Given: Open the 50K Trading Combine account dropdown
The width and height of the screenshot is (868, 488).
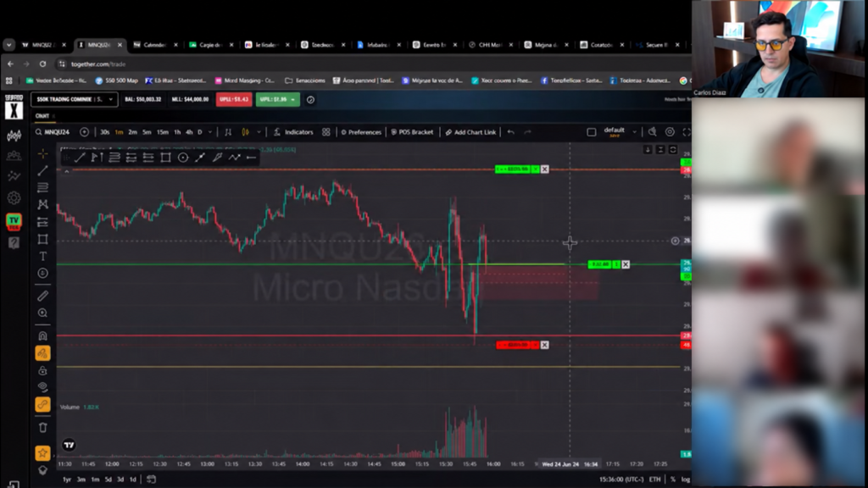Looking at the screenshot, I should pyautogui.click(x=75, y=100).
